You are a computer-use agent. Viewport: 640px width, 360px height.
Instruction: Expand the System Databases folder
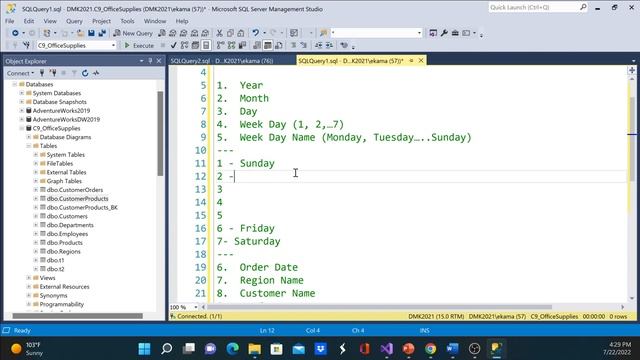pyautogui.click(x=22, y=93)
